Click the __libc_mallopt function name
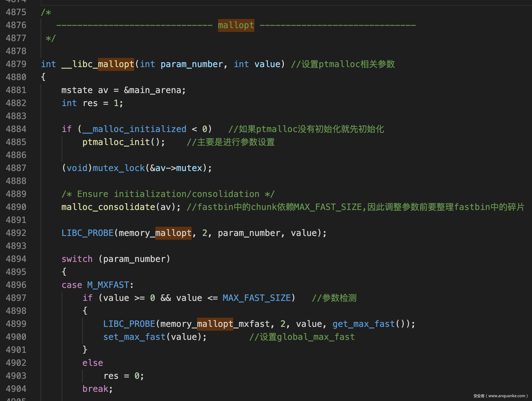532x401 pixels. click(98, 64)
